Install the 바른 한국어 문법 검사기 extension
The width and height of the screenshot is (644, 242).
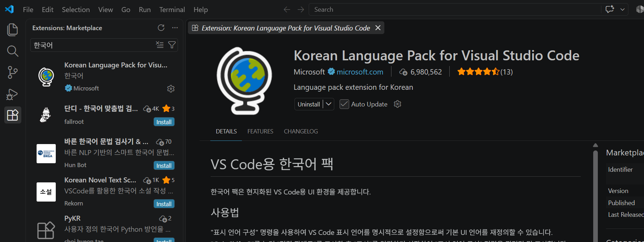coord(164,166)
